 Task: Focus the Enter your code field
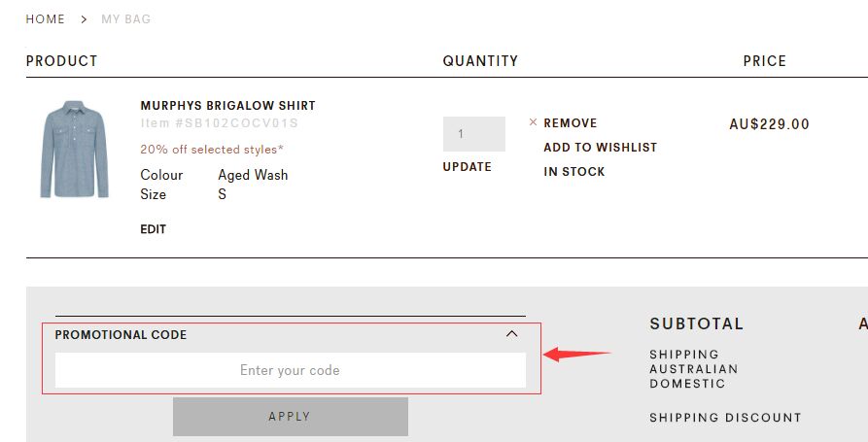(x=290, y=370)
